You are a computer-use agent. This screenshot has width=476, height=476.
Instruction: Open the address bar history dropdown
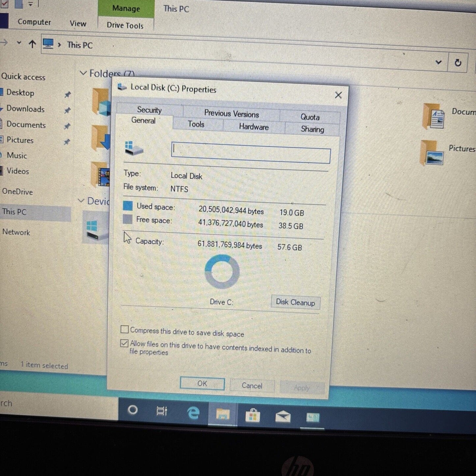click(x=438, y=62)
